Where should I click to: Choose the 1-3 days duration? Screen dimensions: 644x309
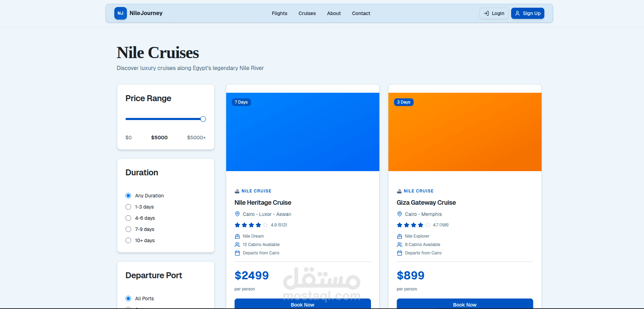click(x=128, y=207)
